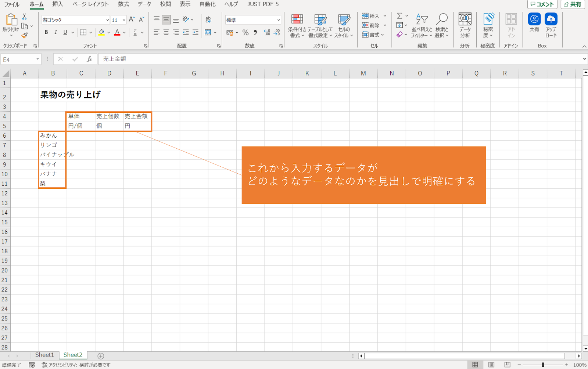Click the Wrap Text icon

click(208, 19)
